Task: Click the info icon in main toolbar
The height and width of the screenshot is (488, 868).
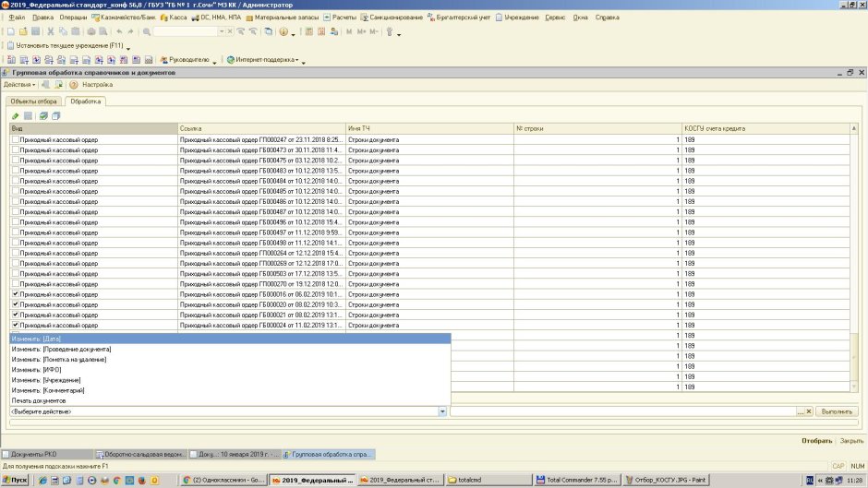Action: tap(283, 31)
